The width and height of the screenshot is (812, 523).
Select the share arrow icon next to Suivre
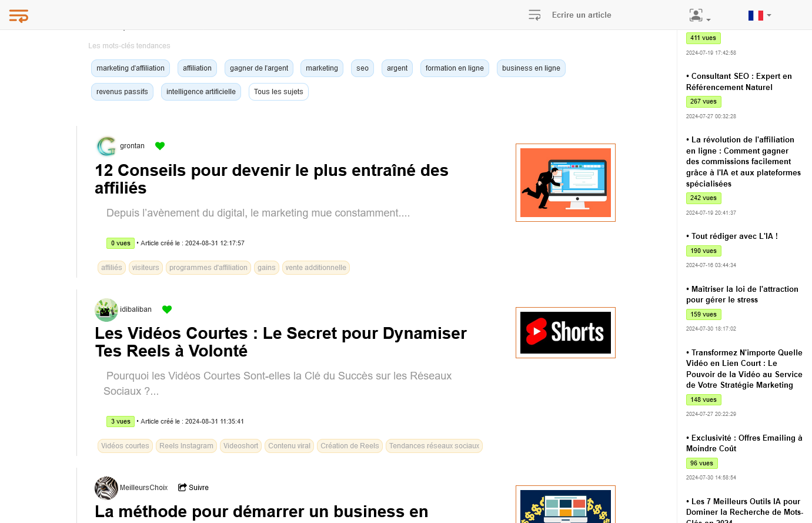pos(182,487)
